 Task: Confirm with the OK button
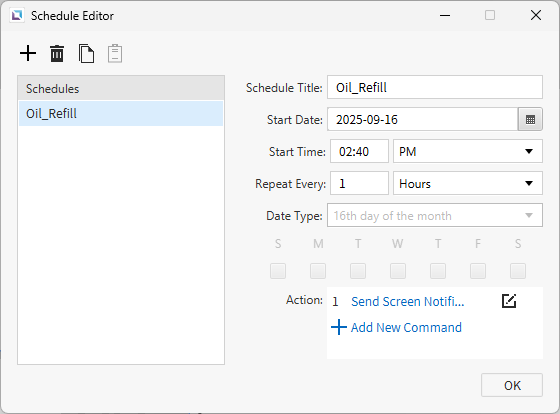pyautogui.click(x=512, y=385)
